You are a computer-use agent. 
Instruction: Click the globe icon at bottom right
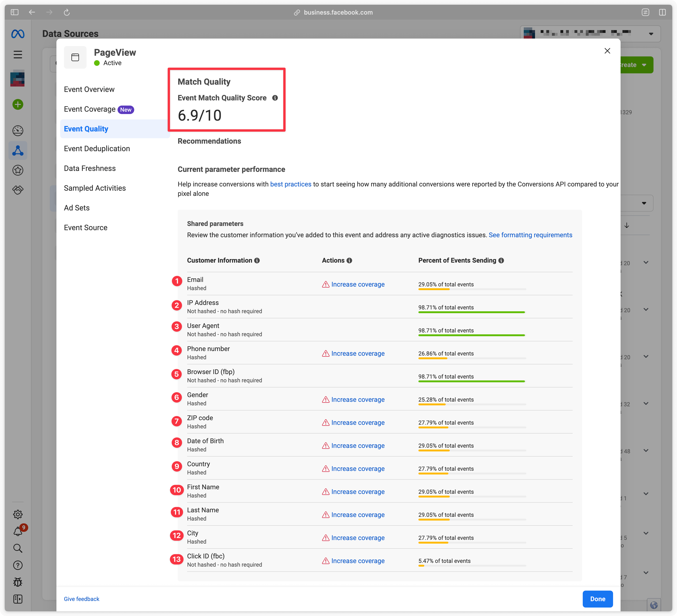point(653,605)
